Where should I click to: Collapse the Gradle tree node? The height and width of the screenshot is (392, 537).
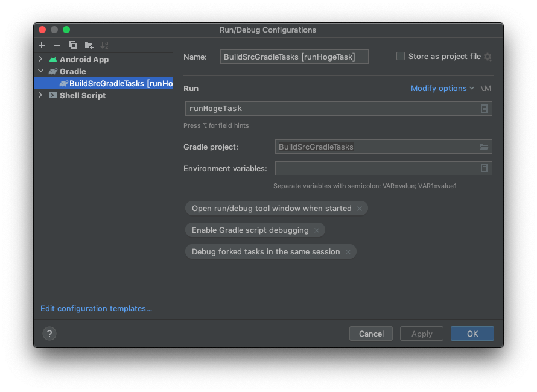pyautogui.click(x=39, y=71)
